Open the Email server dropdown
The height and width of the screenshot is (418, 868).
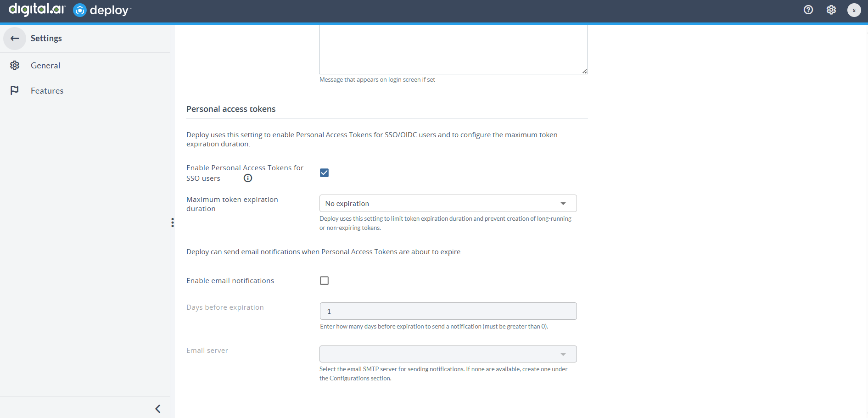tap(448, 354)
